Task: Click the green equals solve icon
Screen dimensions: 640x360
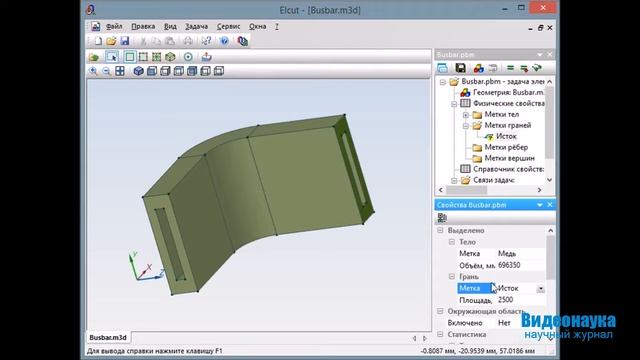Action: (x=510, y=68)
